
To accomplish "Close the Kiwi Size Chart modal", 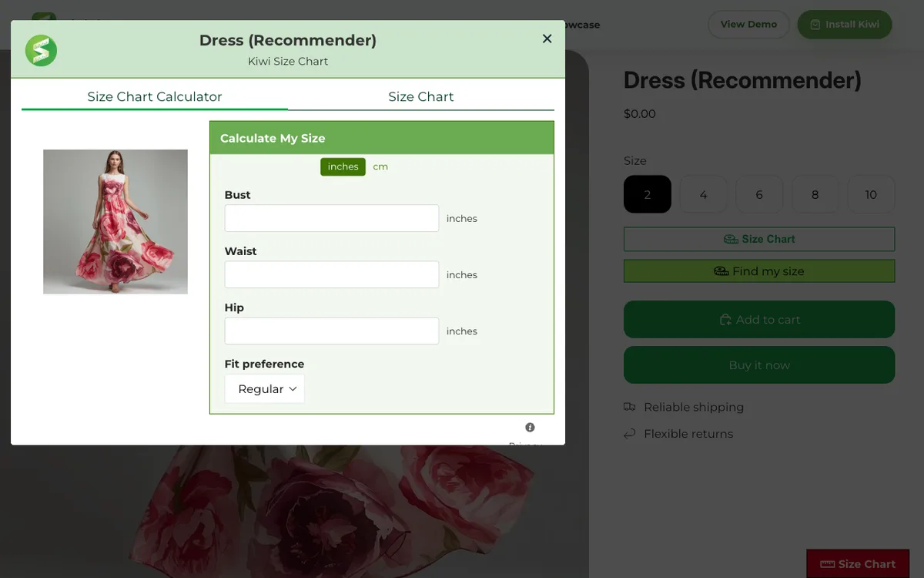I will click(x=547, y=39).
